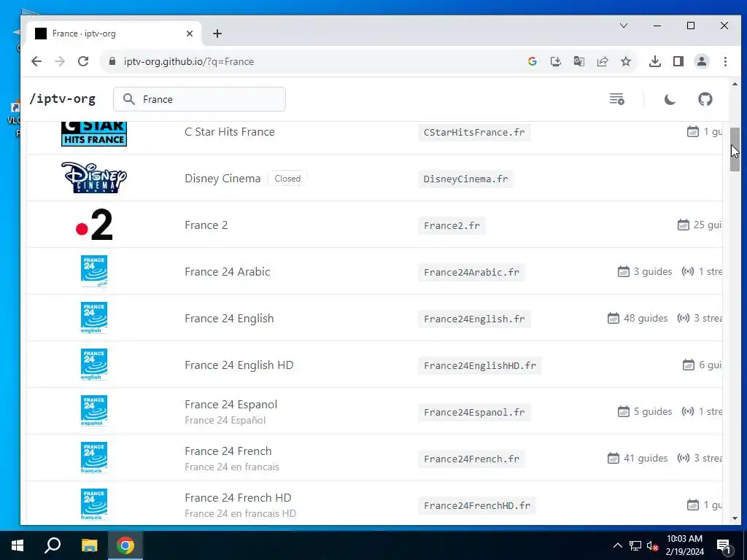Open France 24 English HD channel name
747x560 pixels.
239,365
